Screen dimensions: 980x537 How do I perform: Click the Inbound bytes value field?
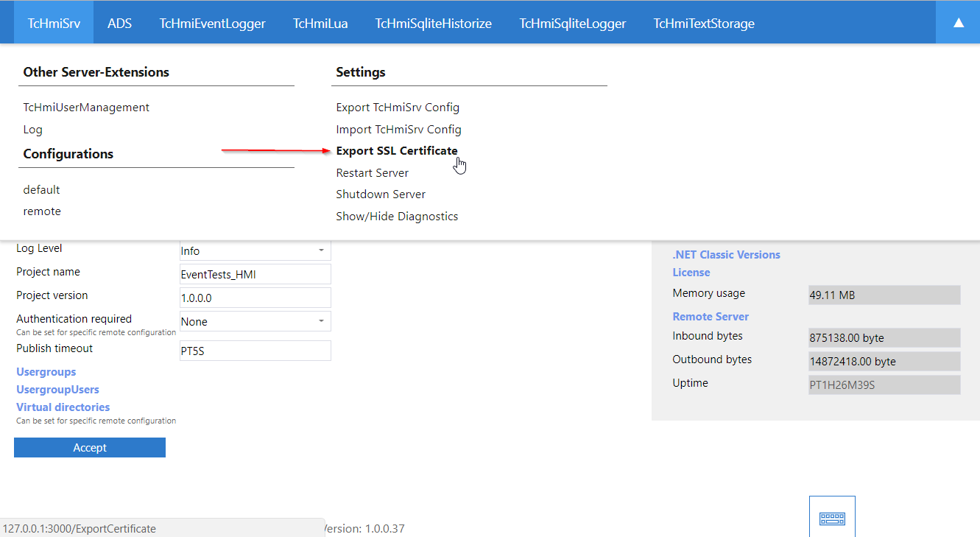click(x=884, y=337)
